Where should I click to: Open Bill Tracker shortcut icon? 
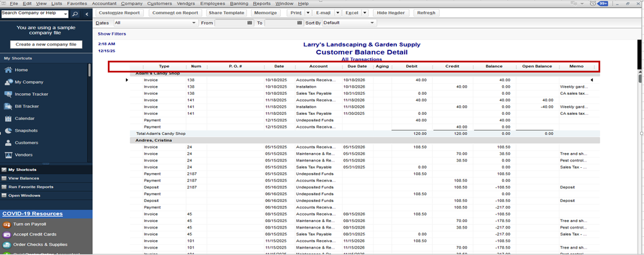[8, 107]
